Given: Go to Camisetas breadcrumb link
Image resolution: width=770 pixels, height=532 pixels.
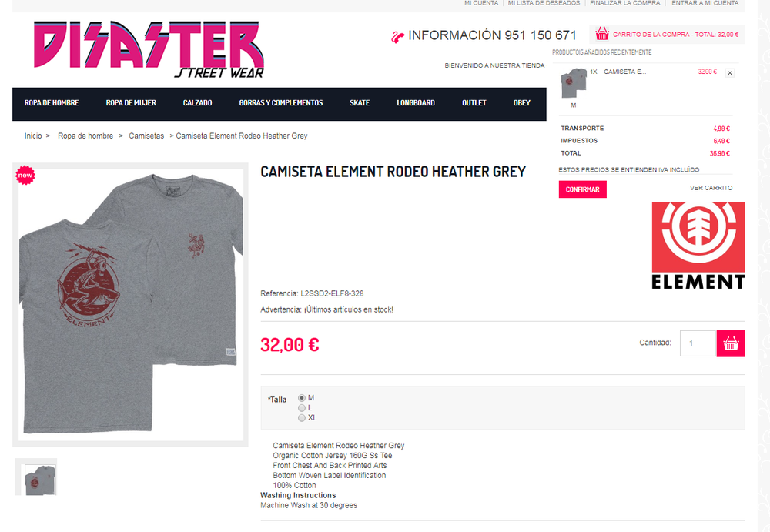Looking at the screenshot, I should click(146, 136).
